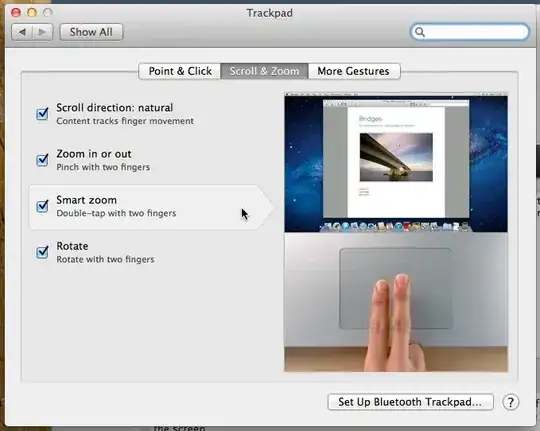Select the Zoom in or out row label
Screen dimensions: 540x431
[x=94, y=154]
